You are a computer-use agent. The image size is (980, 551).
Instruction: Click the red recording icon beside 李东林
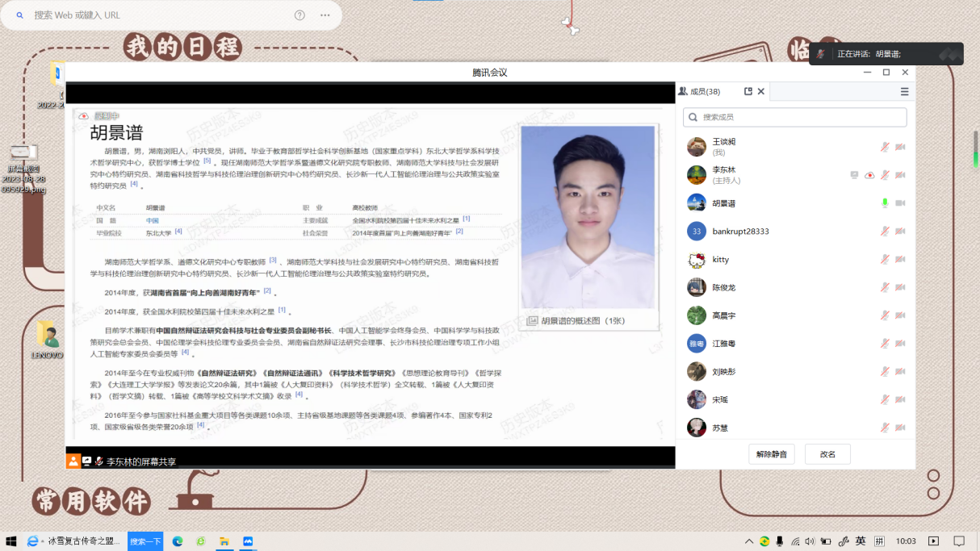(x=869, y=175)
